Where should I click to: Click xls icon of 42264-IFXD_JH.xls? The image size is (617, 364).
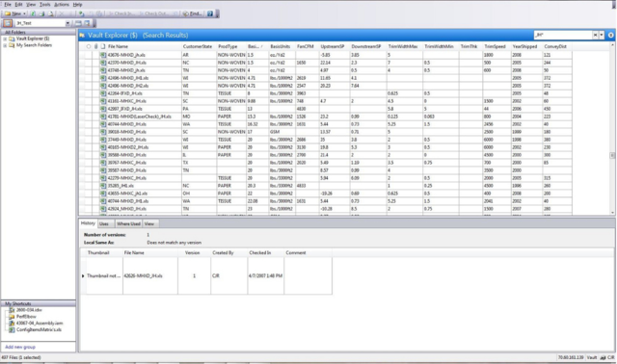pyautogui.click(x=103, y=93)
